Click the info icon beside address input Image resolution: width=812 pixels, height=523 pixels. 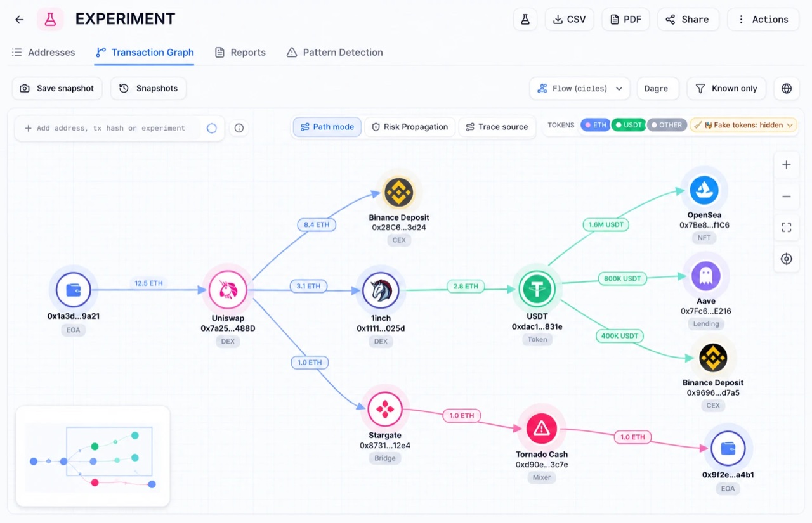pyautogui.click(x=239, y=128)
